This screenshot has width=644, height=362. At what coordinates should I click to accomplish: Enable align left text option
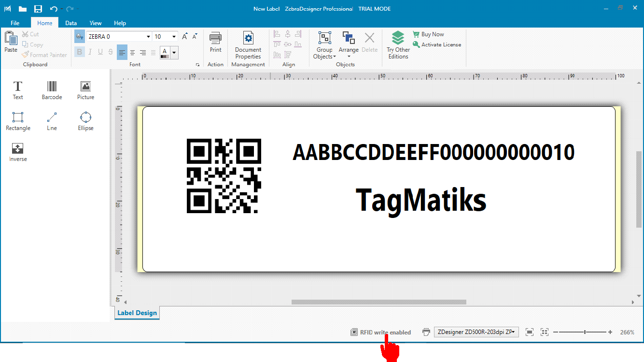[122, 52]
